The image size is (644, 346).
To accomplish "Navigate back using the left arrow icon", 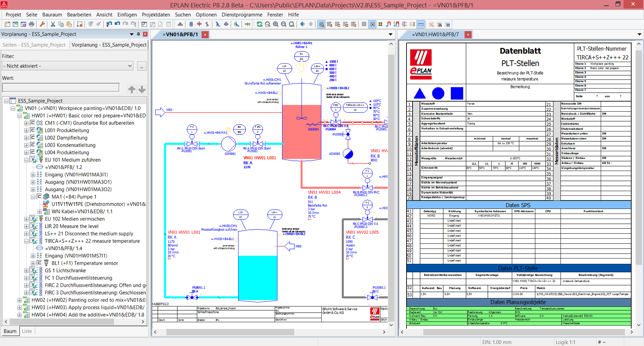I will coord(302,24).
